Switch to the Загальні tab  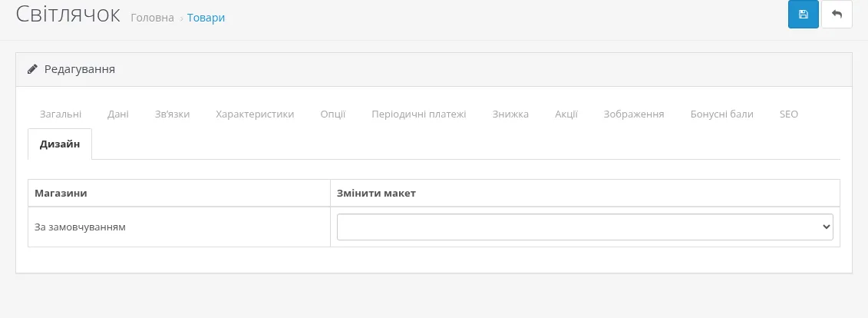click(61, 114)
